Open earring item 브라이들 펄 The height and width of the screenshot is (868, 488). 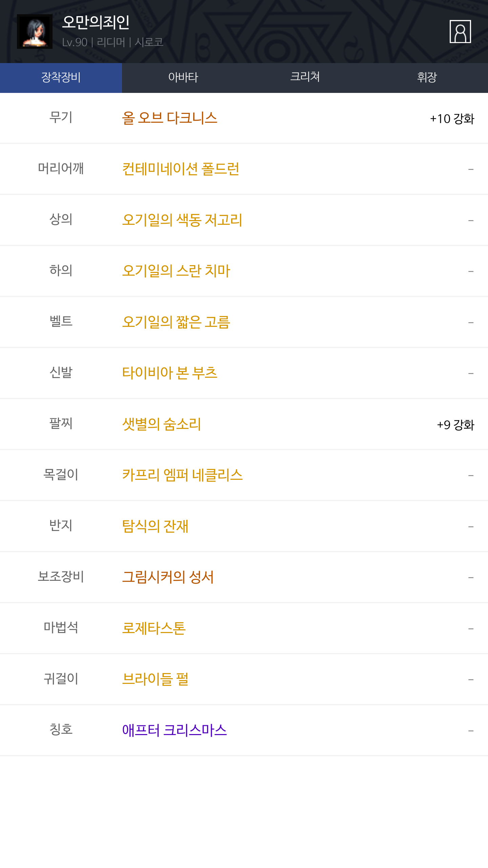(x=155, y=679)
